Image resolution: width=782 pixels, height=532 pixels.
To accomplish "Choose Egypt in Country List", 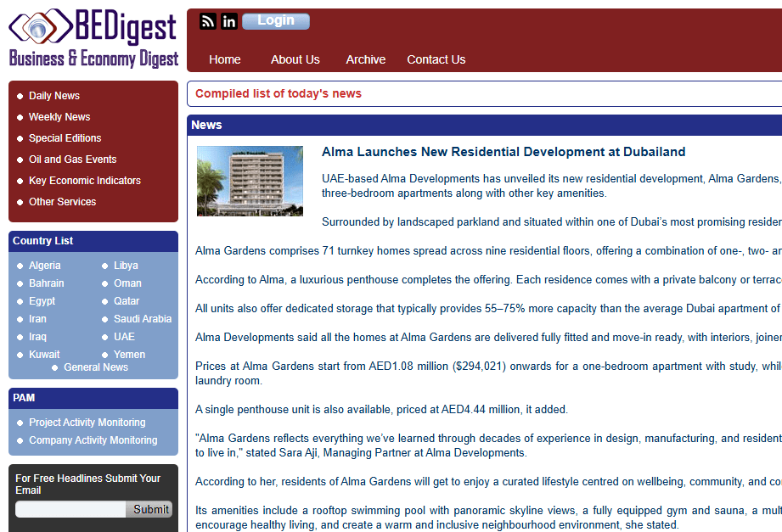I will coord(42,301).
